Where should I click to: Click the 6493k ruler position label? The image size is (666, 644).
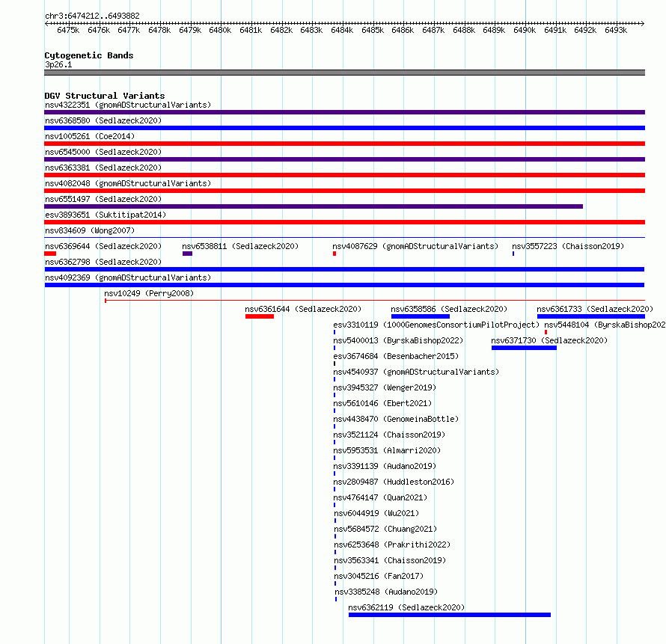coord(615,30)
